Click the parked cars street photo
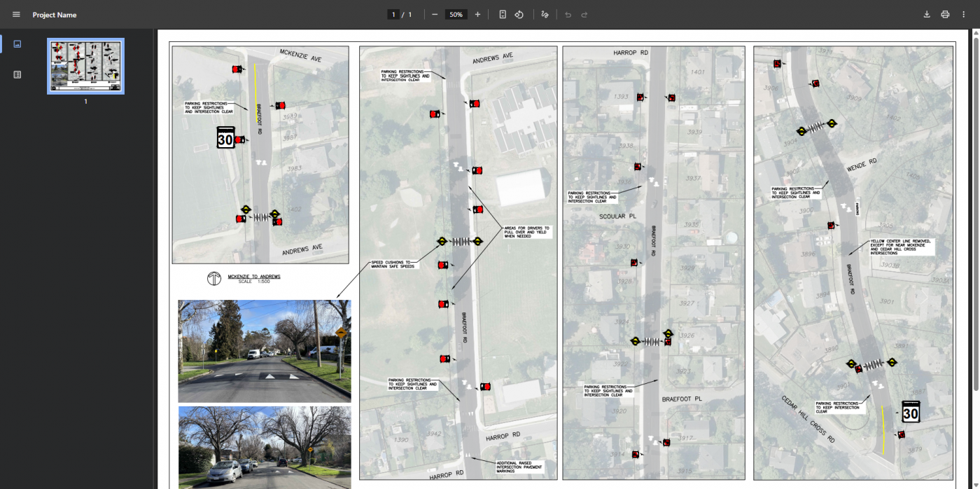980x489 pixels. (265, 447)
